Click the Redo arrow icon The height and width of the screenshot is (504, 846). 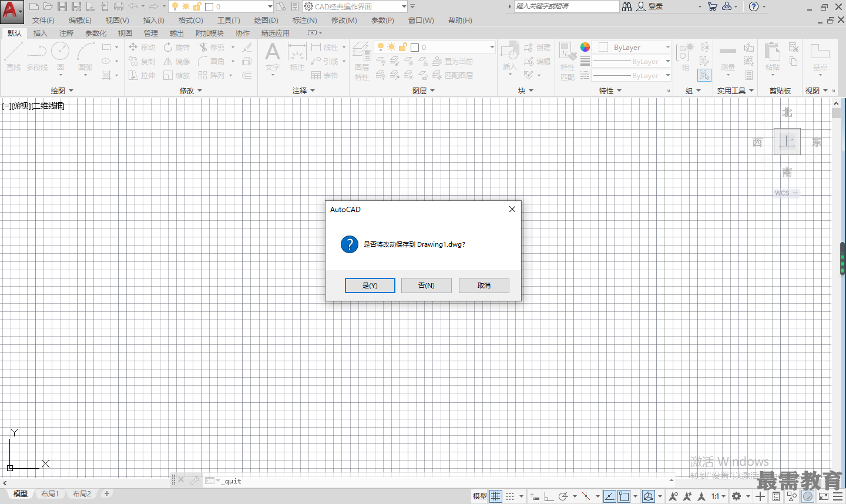[x=154, y=6]
